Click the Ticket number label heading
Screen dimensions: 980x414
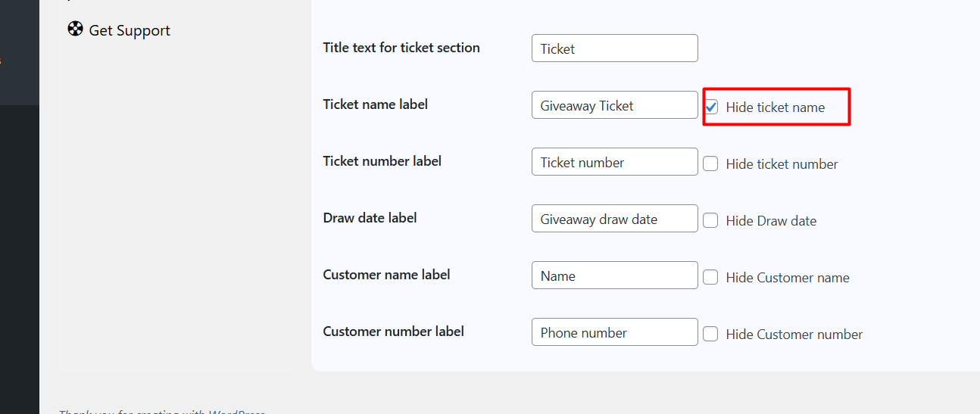tap(382, 161)
